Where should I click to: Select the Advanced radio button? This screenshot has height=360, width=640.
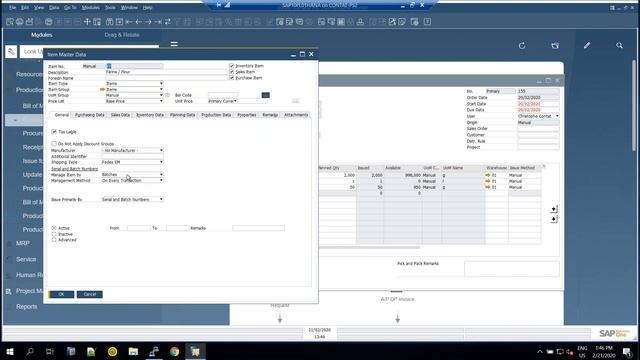coord(54,240)
